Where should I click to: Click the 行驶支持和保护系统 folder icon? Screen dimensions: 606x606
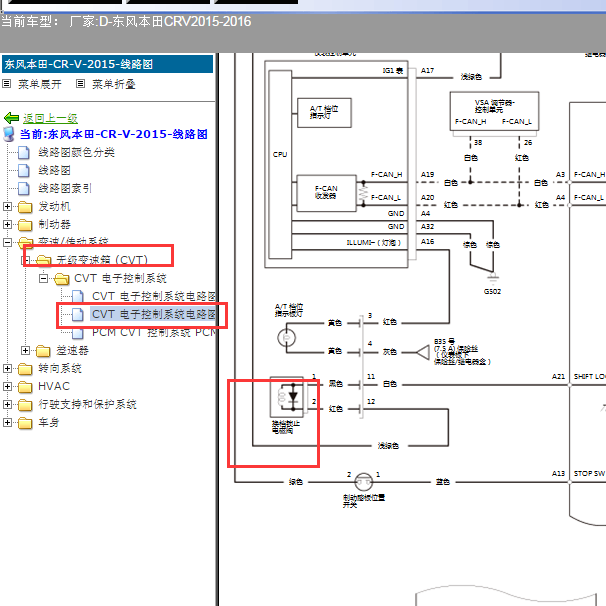pos(25,405)
